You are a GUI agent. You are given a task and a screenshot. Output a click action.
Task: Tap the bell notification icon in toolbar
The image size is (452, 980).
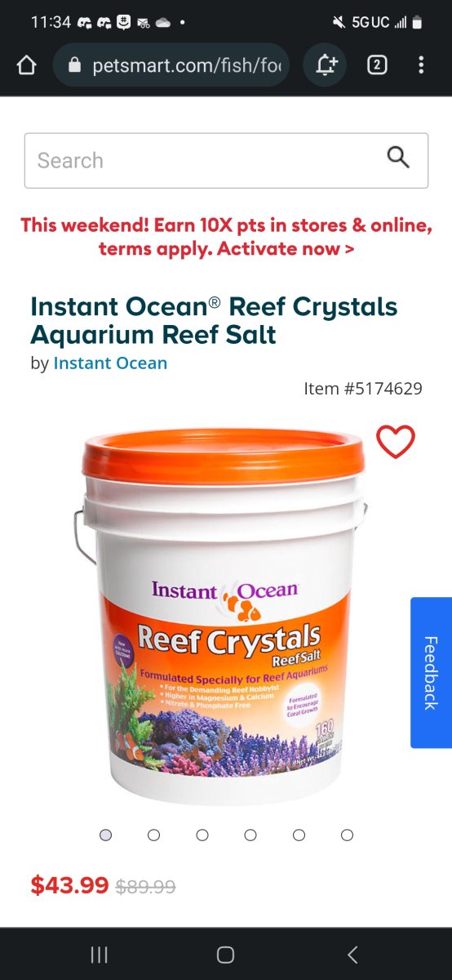(326, 65)
